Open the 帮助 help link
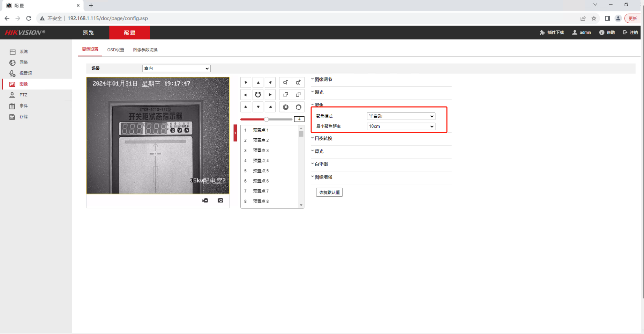Image resolution: width=644 pixels, height=334 pixels. click(x=607, y=32)
